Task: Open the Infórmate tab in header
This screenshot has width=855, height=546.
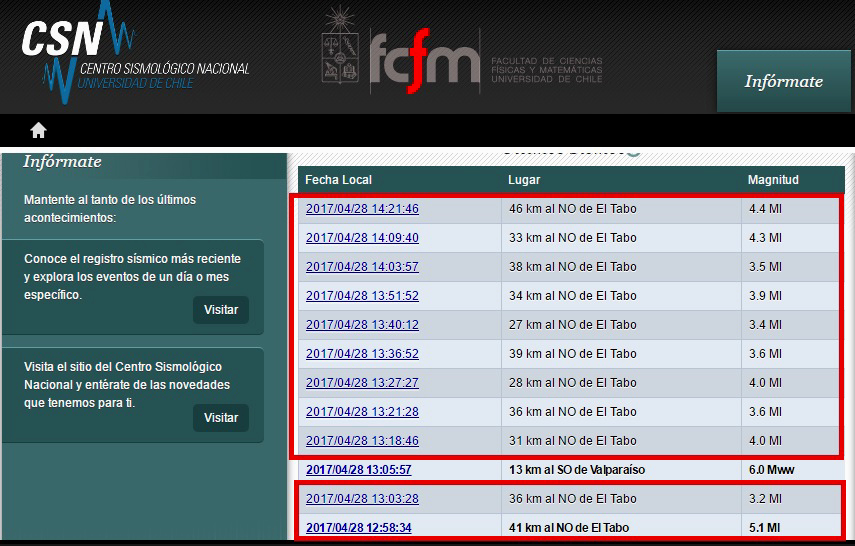Action: point(783,82)
